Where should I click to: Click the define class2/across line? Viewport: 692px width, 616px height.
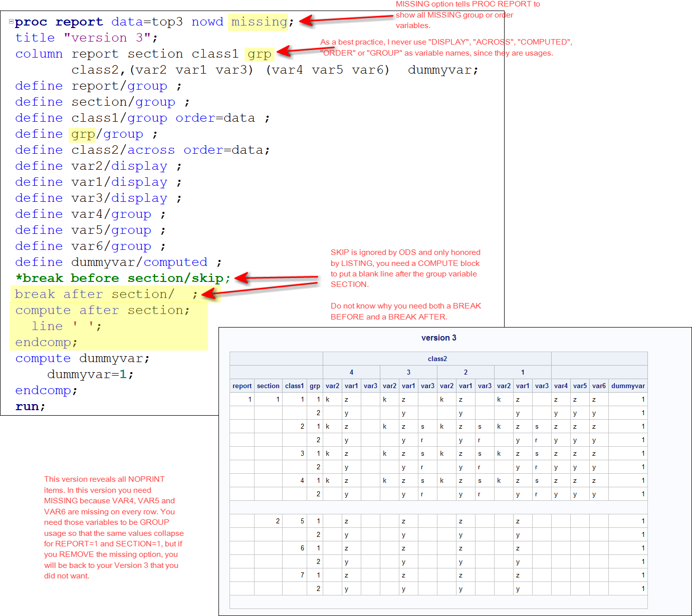pyautogui.click(x=142, y=150)
